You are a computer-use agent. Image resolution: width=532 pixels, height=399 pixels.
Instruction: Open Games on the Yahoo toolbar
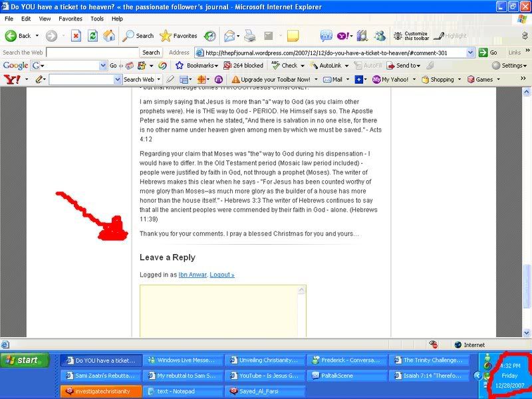480,79
